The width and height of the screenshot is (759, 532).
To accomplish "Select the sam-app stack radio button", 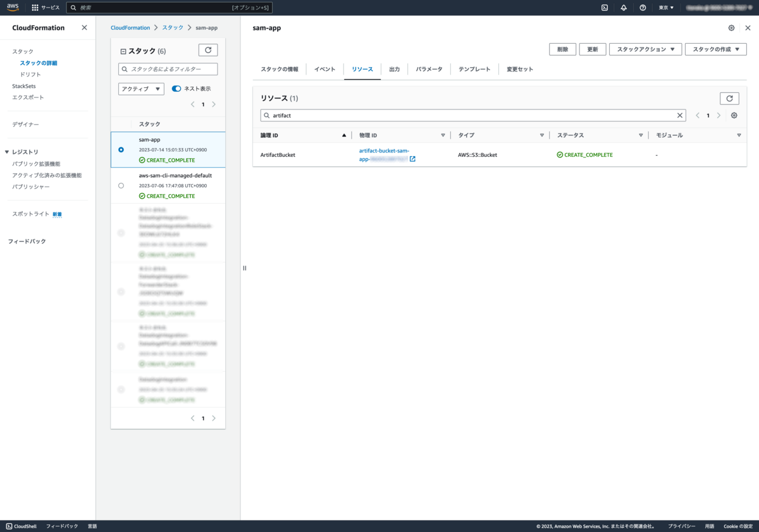I will point(121,150).
